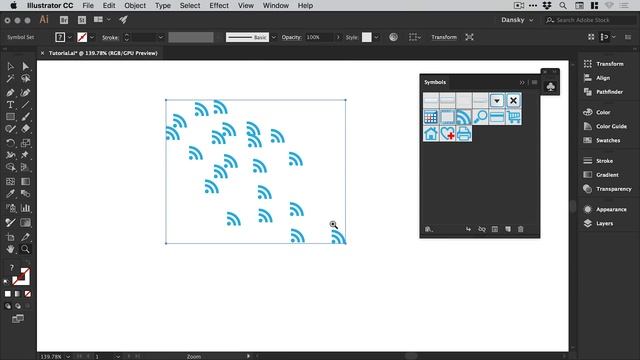Open the Window menu
640x360 pixels.
(x=276, y=6)
